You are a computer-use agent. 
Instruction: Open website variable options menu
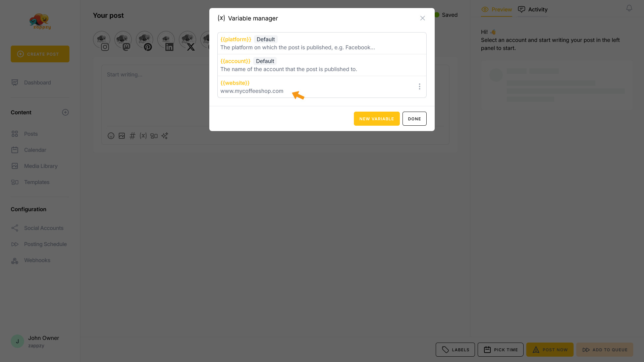(x=419, y=86)
